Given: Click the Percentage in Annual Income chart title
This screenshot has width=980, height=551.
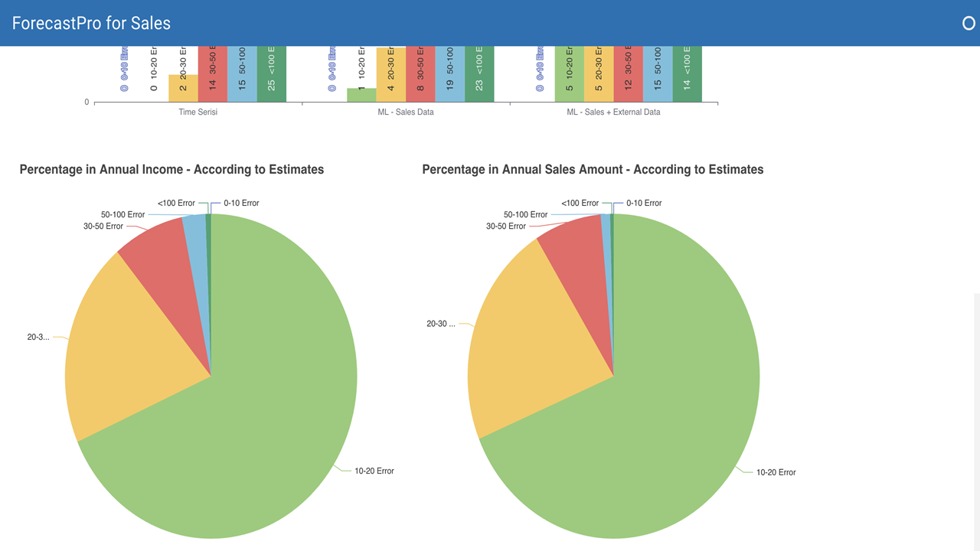Looking at the screenshot, I should point(171,169).
